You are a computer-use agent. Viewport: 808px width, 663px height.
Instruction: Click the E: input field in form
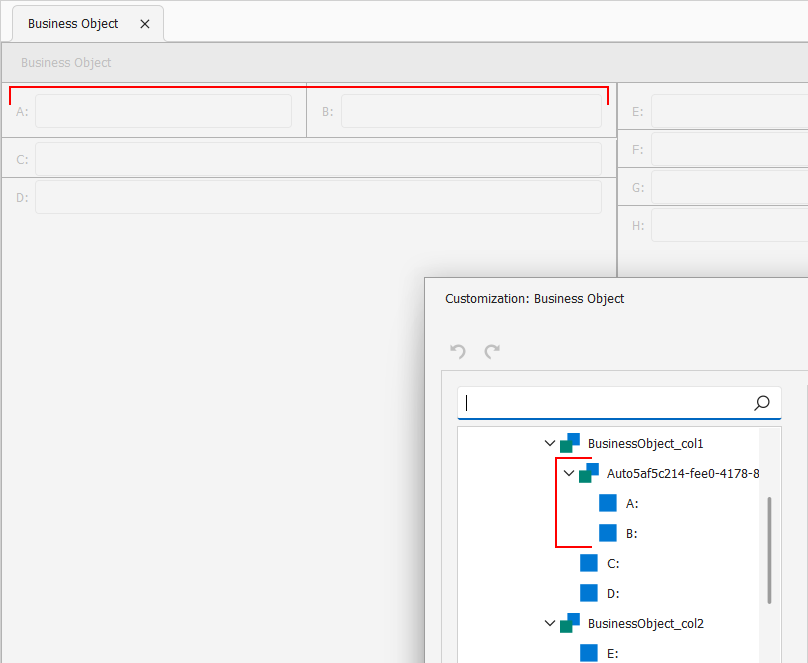[730, 111]
